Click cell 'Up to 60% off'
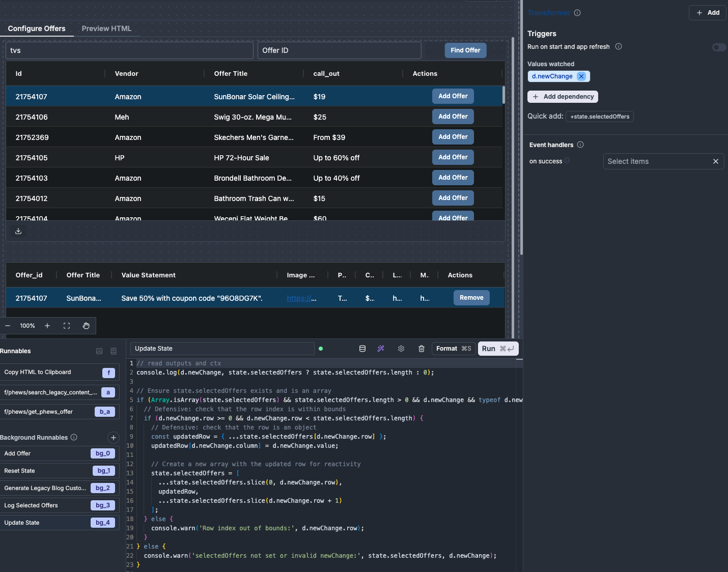This screenshot has width=728, height=572. tap(337, 158)
